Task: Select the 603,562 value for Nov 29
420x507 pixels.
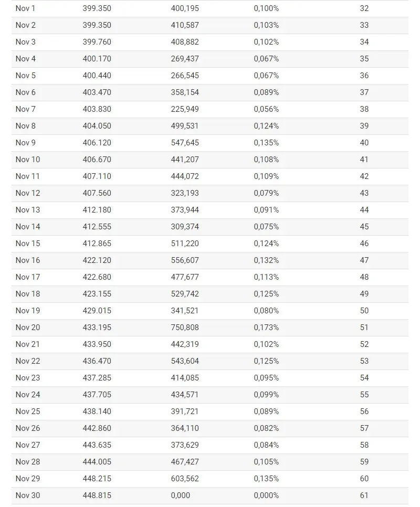Action: click(x=185, y=479)
